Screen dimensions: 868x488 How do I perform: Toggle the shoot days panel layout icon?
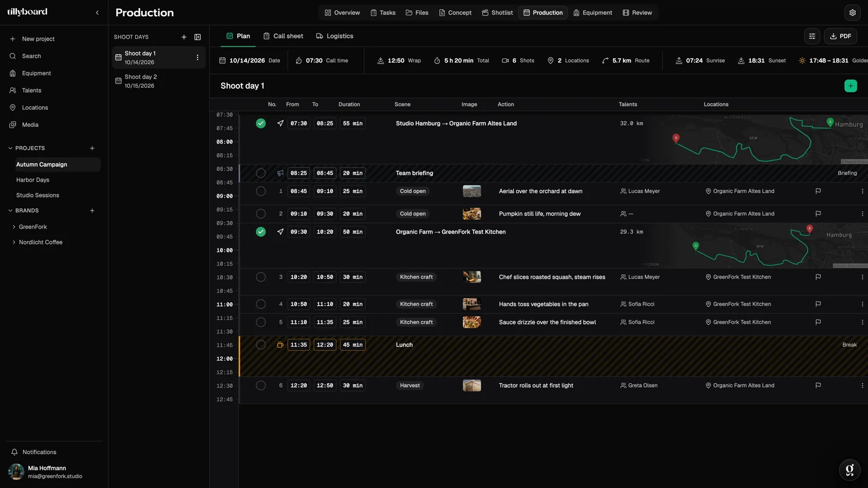(x=197, y=37)
